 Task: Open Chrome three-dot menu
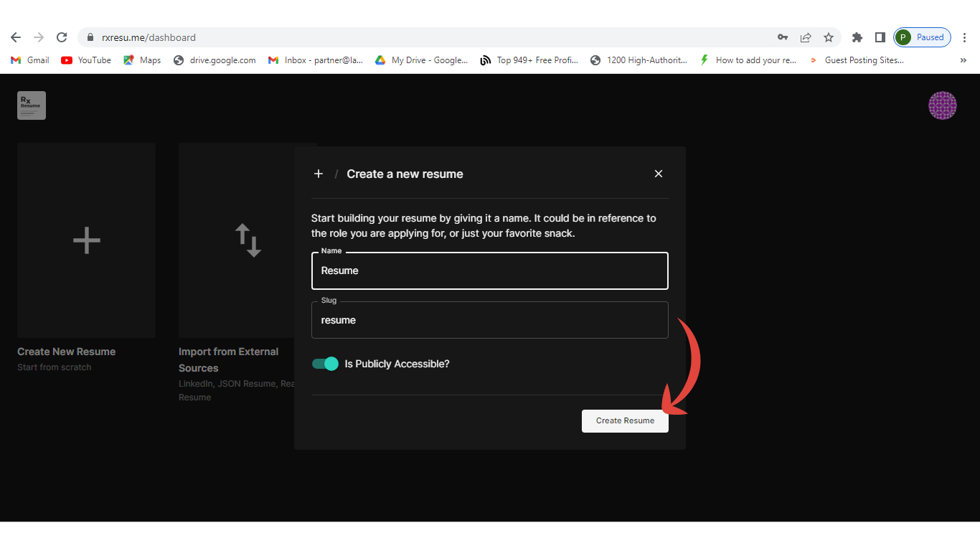(x=965, y=37)
